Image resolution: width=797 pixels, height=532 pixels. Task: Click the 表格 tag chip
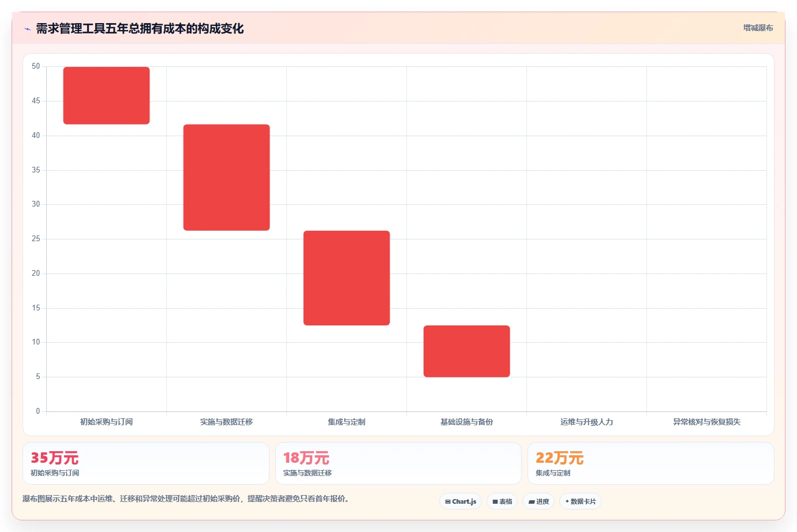502,501
